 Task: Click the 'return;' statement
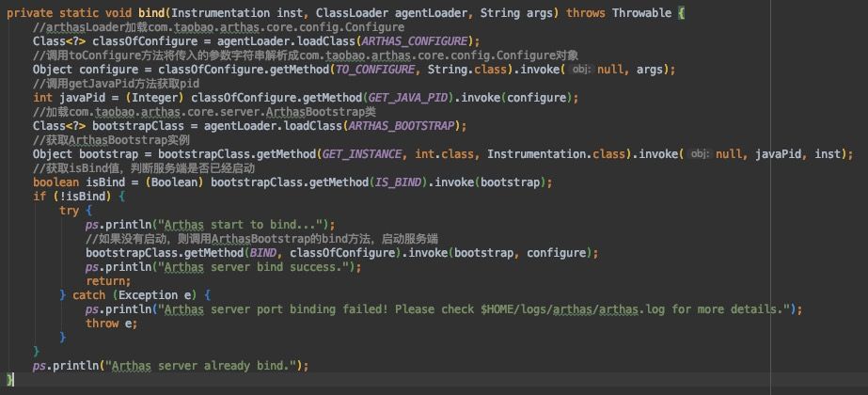coord(108,281)
